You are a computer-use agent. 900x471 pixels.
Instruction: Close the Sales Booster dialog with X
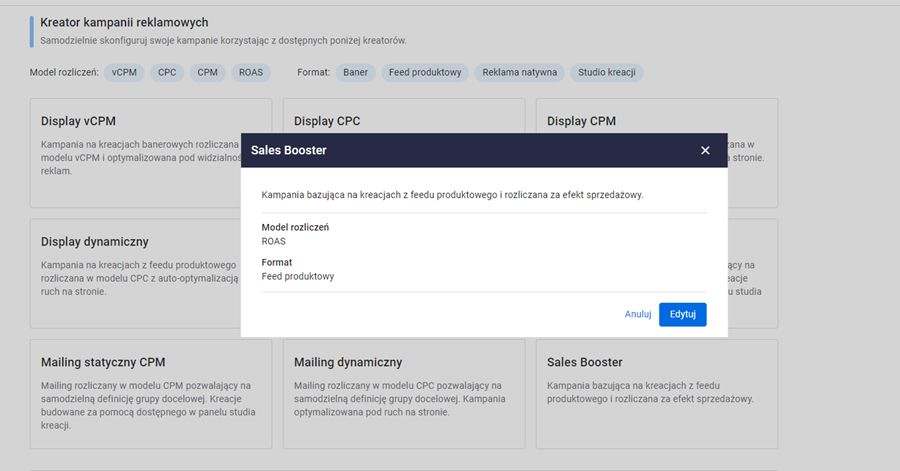click(705, 150)
